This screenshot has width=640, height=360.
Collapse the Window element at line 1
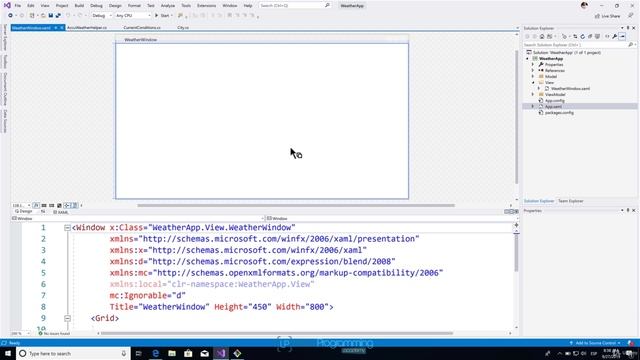pos(67,228)
